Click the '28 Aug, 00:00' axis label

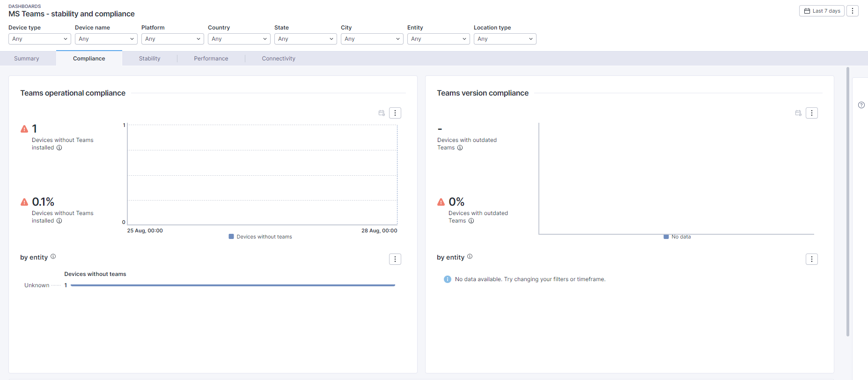[379, 231]
